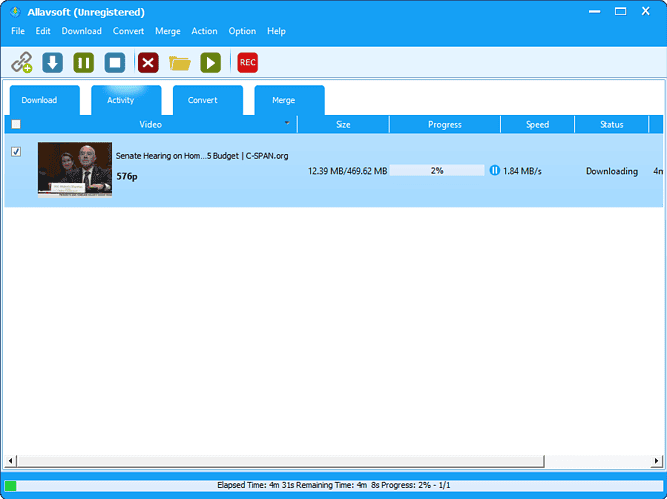Screen dimensions: 667x499
Task: Open the File menu
Action: (18, 31)
